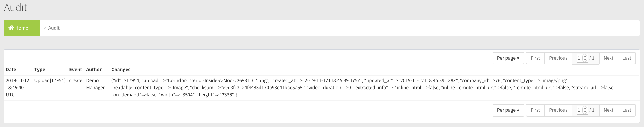Open the bottom Per page dropdown
This screenshot has width=644, height=127.
click(508, 110)
